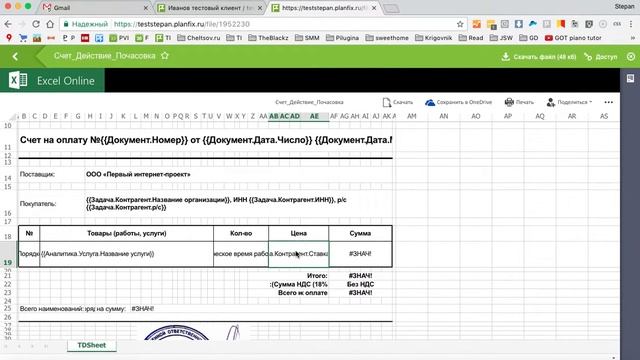
Task: Select the Счет на оплату heading cell
Action: [x=205, y=140]
